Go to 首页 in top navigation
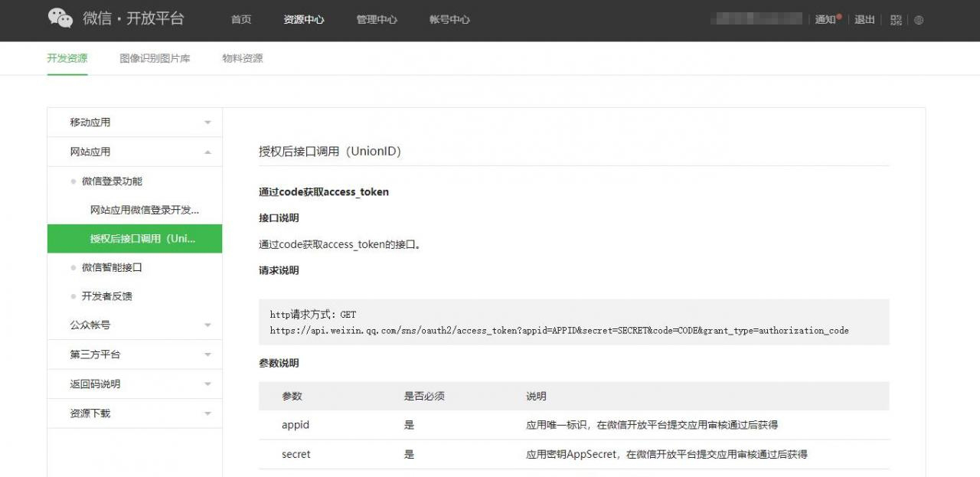 241,20
